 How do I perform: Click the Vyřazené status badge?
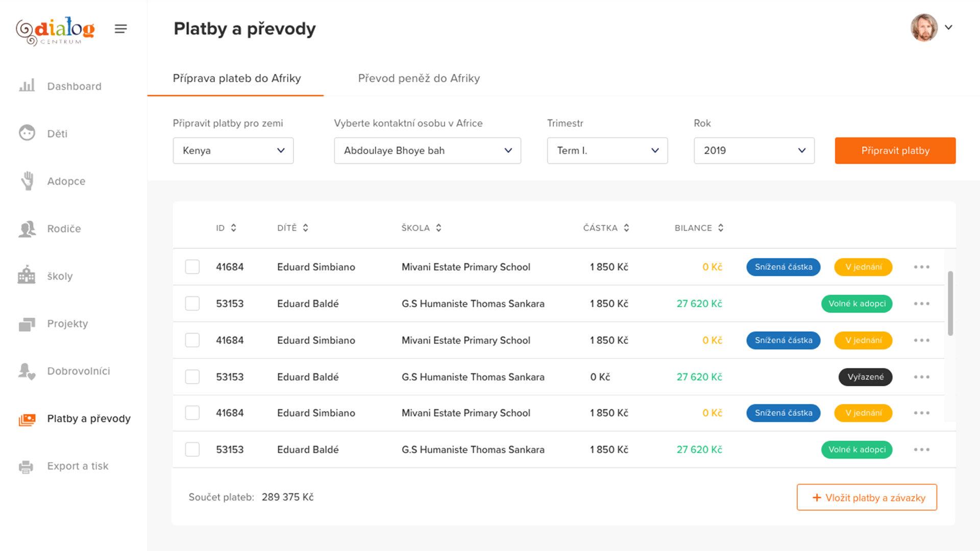pyautogui.click(x=866, y=377)
